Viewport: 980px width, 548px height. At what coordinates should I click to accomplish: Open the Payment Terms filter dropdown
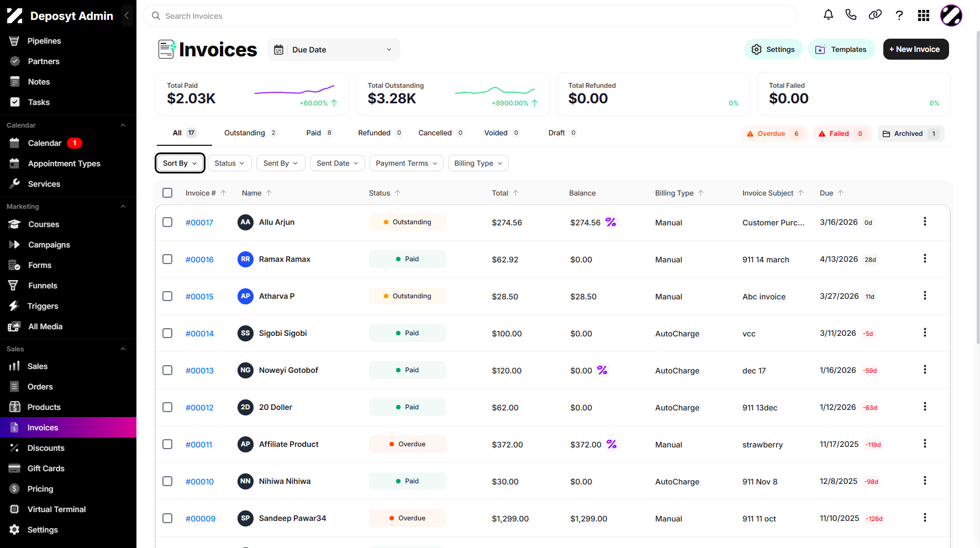(x=407, y=163)
